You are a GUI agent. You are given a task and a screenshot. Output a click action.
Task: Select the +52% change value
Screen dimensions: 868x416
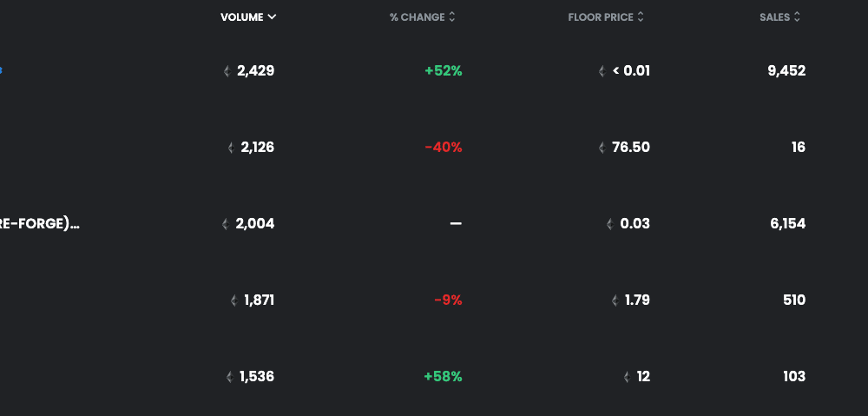tap(444, 71)
